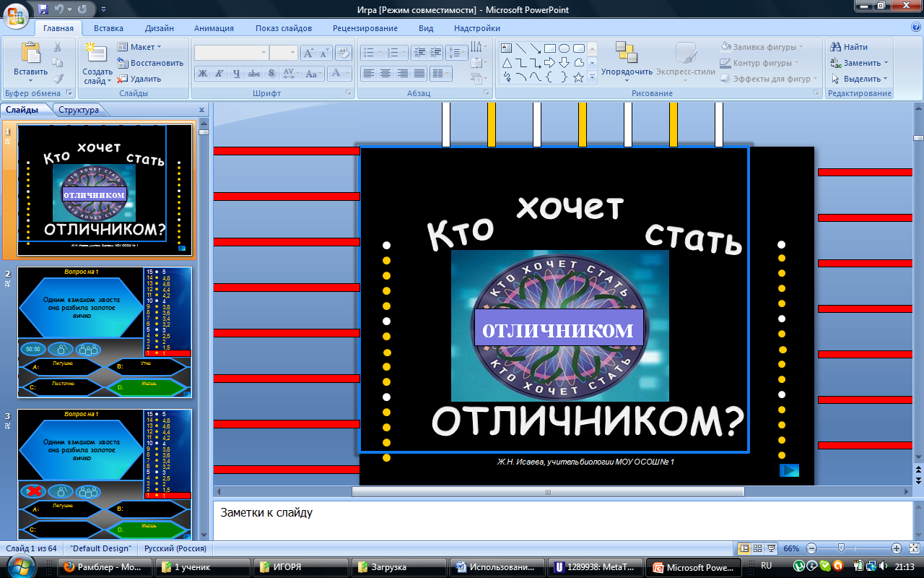924x578 pixels.
Task: Justify the text alignment
Action: point(419,74)
